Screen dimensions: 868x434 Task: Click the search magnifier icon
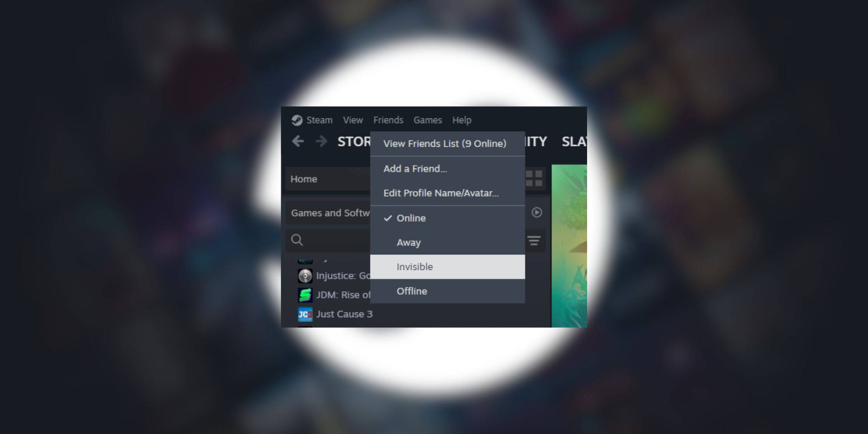297,239
